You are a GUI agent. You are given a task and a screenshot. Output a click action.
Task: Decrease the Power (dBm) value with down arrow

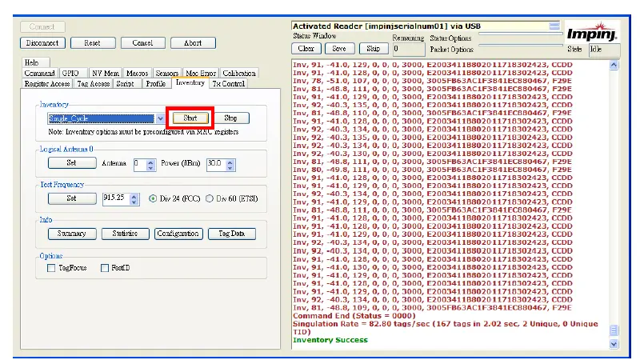[231, 167]
